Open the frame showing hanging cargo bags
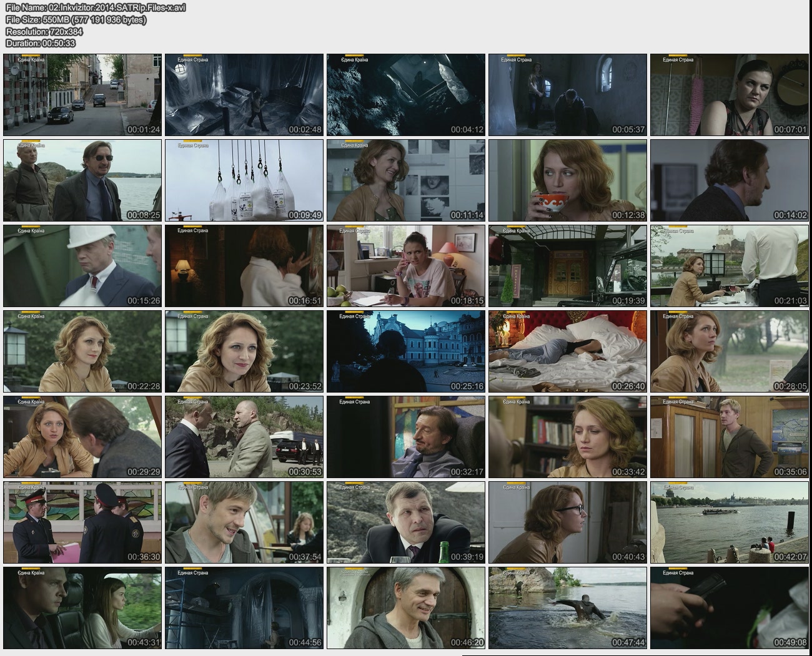Image resolution: width=812 pixels, height=656 pixels. click(x=244, y=180)
